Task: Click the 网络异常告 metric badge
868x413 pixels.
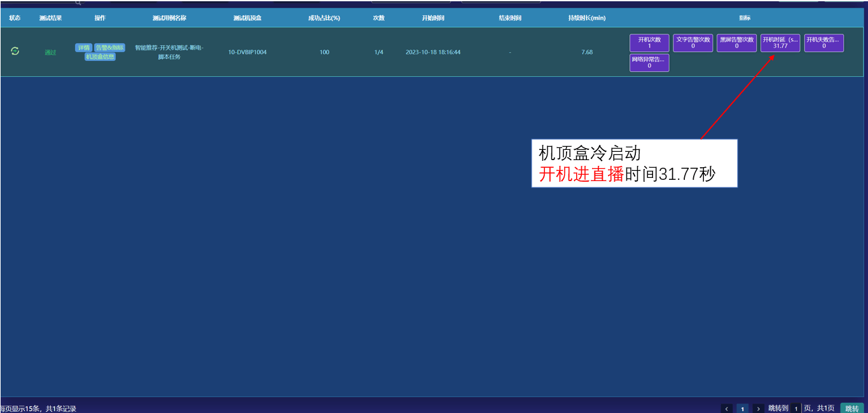Action: coord(649,62)
